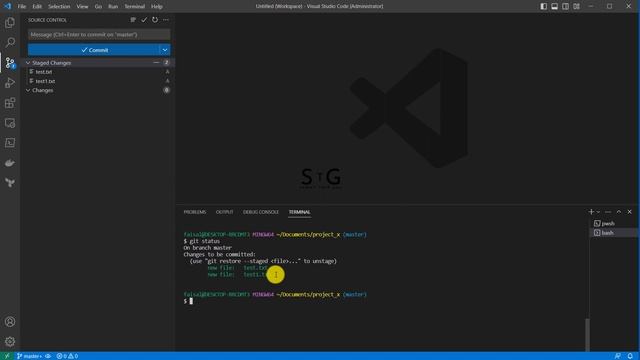This screenshot has width=640, height=360.
Task: Open the Help menu
Action: click(x=157, y=6)
